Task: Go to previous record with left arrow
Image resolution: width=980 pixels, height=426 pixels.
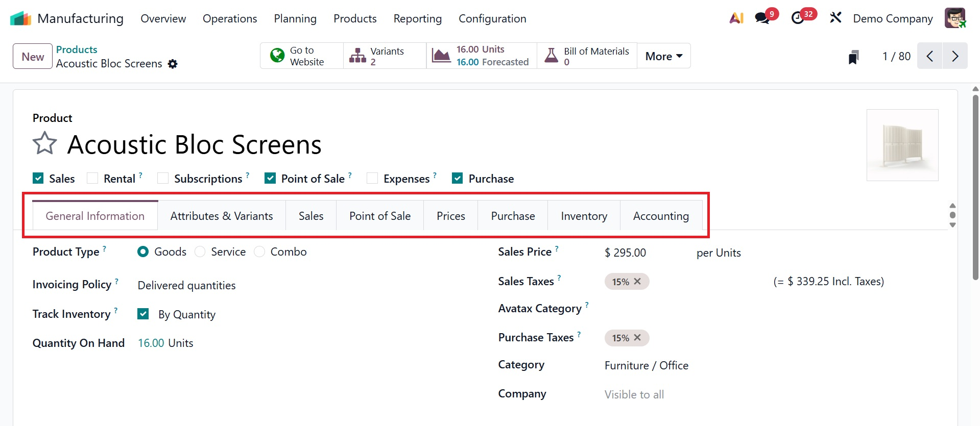Action: coord(930,56)
